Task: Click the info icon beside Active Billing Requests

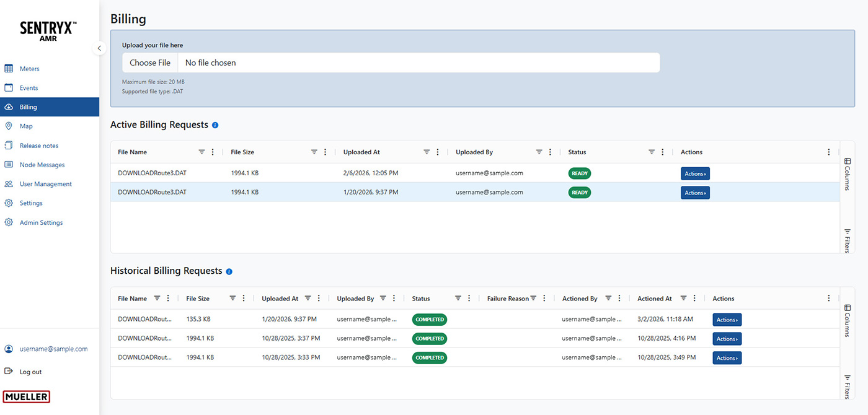Action: click(x=215, y=125)
